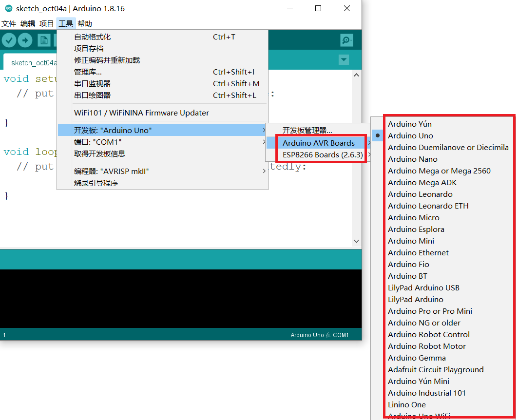The height and width of the screenshot is (420, 518).
Task: Click the New sketch file icon
Action: click(x=44, y=40)
